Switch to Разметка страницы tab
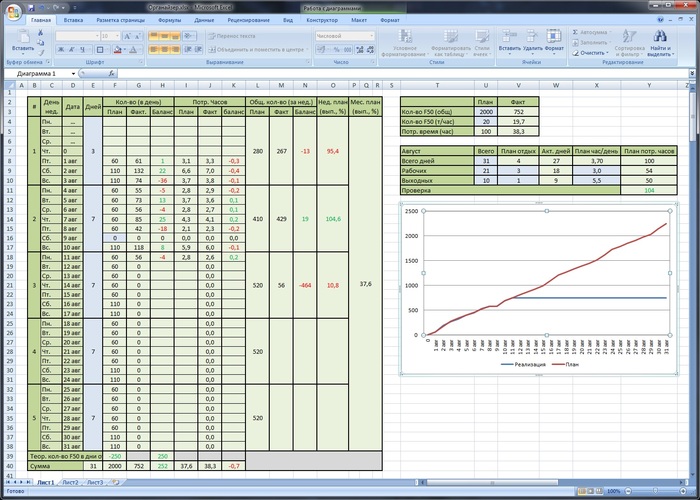 click(x=121, y=20)
